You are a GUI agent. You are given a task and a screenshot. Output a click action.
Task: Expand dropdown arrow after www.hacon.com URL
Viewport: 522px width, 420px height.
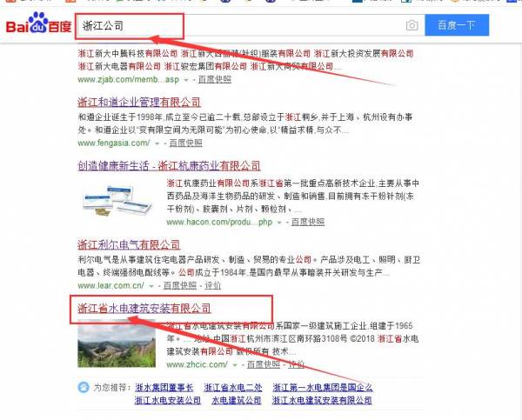tap(279, 223)
